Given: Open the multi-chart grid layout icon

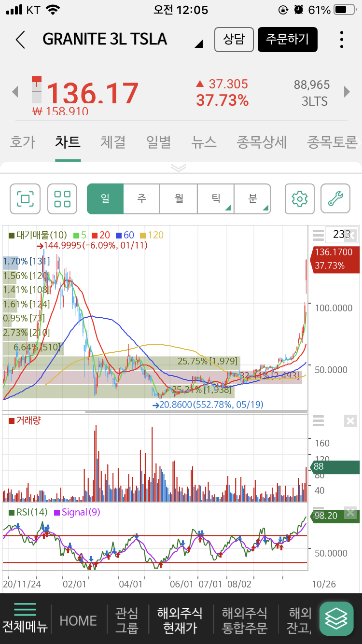Looking at the screenshot, I should point(62,198).
